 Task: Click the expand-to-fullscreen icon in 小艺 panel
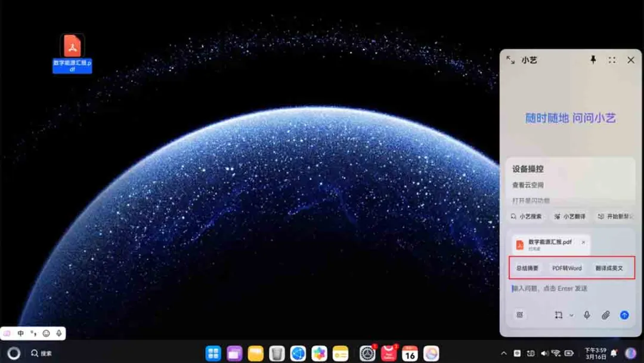pos(510,60)
